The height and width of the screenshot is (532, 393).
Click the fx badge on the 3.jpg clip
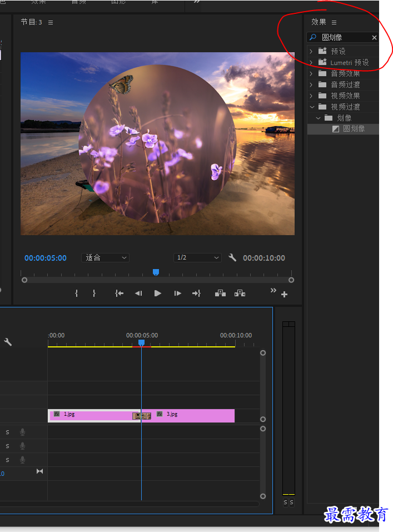[160, 414]
